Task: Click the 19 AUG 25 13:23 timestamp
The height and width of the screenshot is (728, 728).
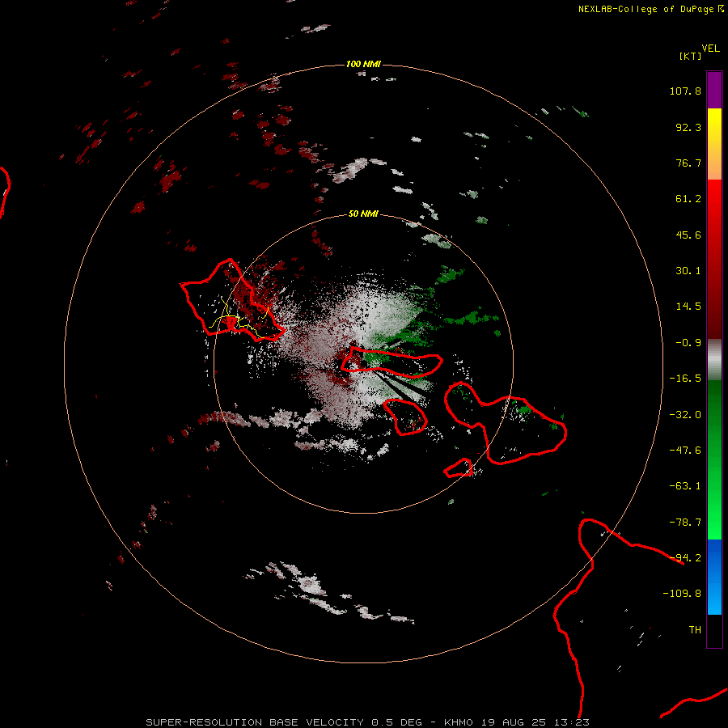Action: 535,722
